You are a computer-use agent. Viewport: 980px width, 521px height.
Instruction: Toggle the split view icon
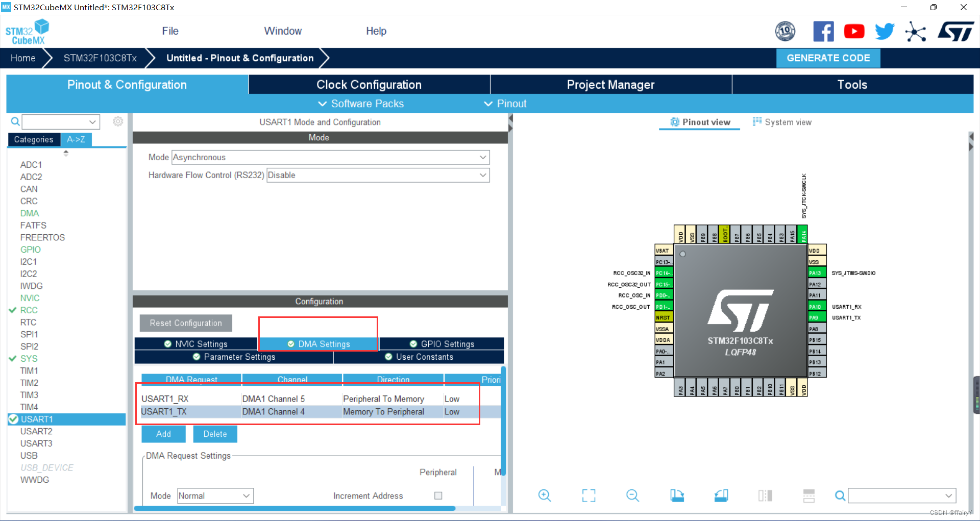[765, 495]
